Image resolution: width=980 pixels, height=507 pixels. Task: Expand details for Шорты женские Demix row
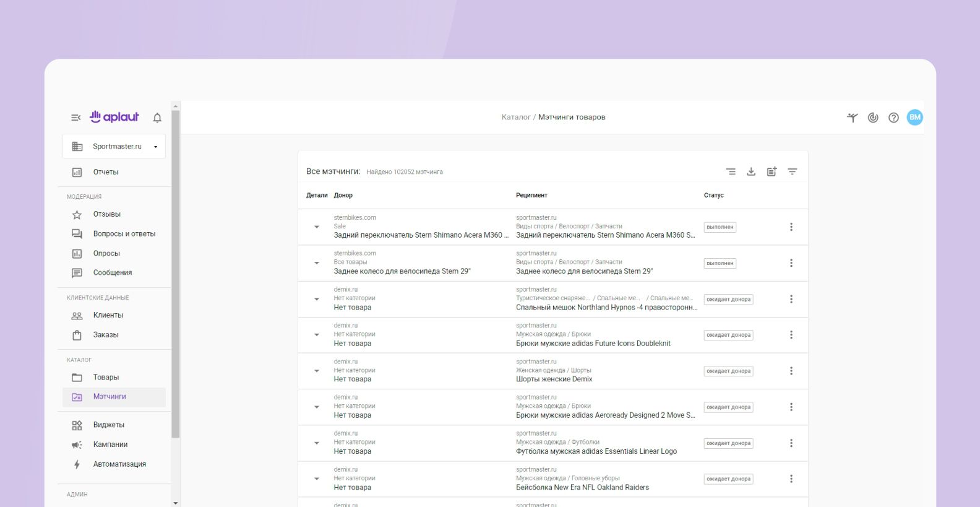[x=317, y=371]
